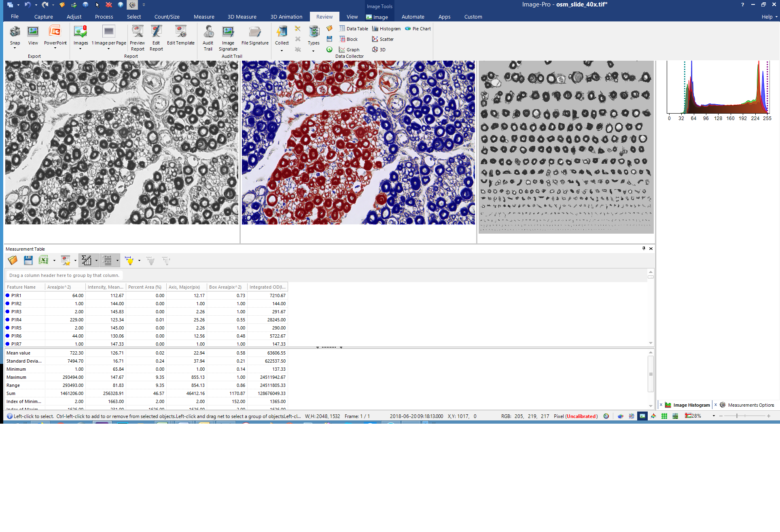Expand the 1 Image per Page dropdown
The image size is (780, 532).
click(x=108, y=49)
